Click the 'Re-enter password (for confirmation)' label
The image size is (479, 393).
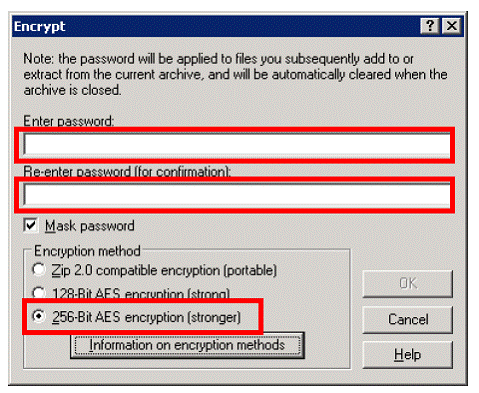click(127, 172)
